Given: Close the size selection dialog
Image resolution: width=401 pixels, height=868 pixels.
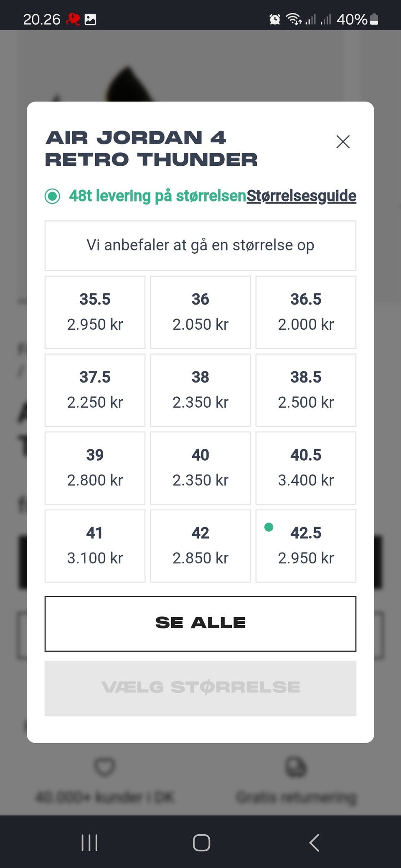Looking at the screenshot, I should pyautogui.click(x=343, y=142).
